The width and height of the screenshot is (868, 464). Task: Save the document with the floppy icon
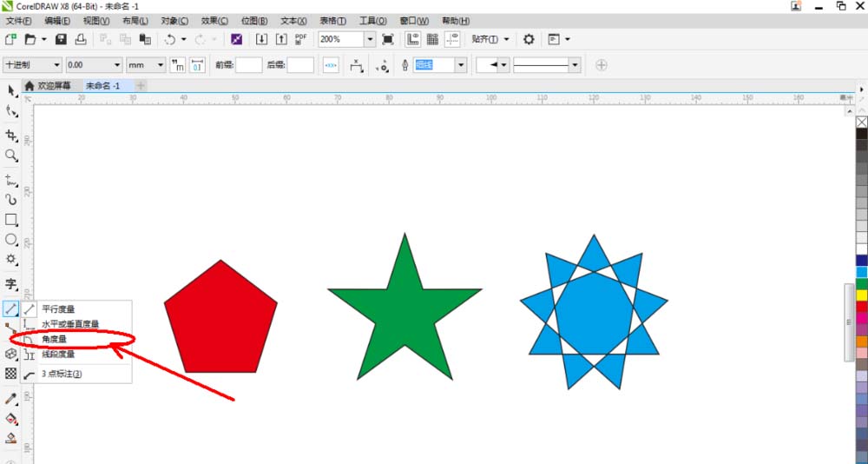point(61,39)
